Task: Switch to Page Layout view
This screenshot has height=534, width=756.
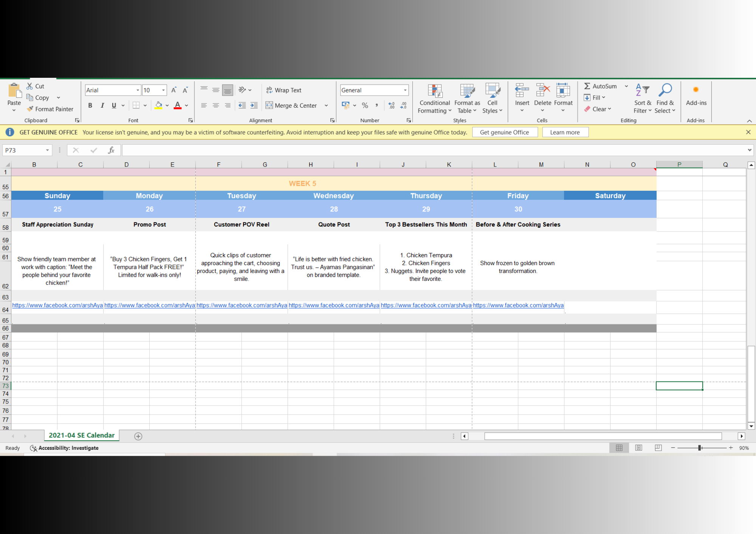Action: click(639, 448)
